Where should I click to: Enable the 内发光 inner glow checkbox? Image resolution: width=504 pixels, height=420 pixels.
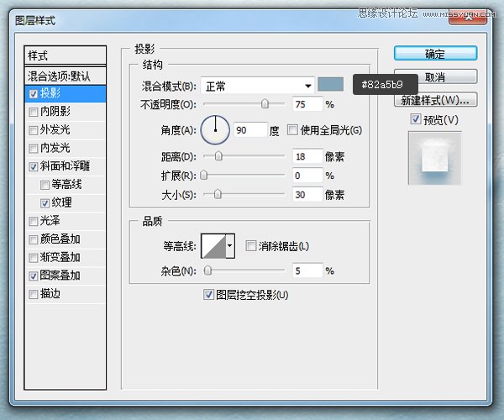[34, 148]
